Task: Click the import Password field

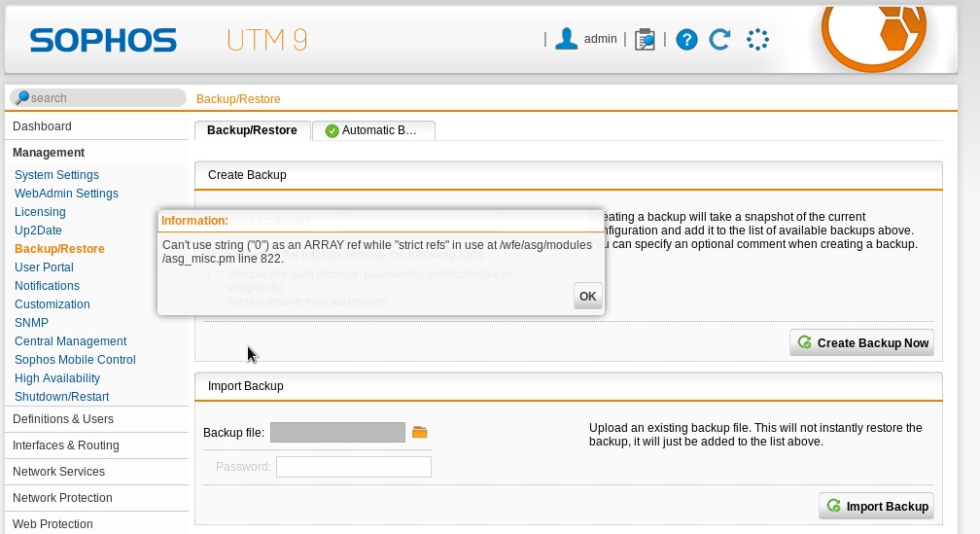Action: tap(354, 467)
